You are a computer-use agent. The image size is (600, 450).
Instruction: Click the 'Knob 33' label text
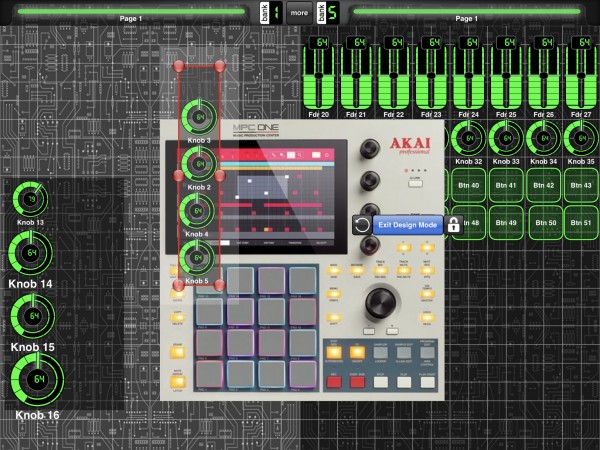coord(506,161)
